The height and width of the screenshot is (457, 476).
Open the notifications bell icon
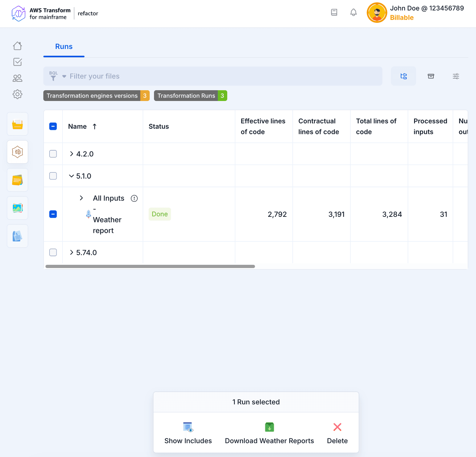point(353,12)
